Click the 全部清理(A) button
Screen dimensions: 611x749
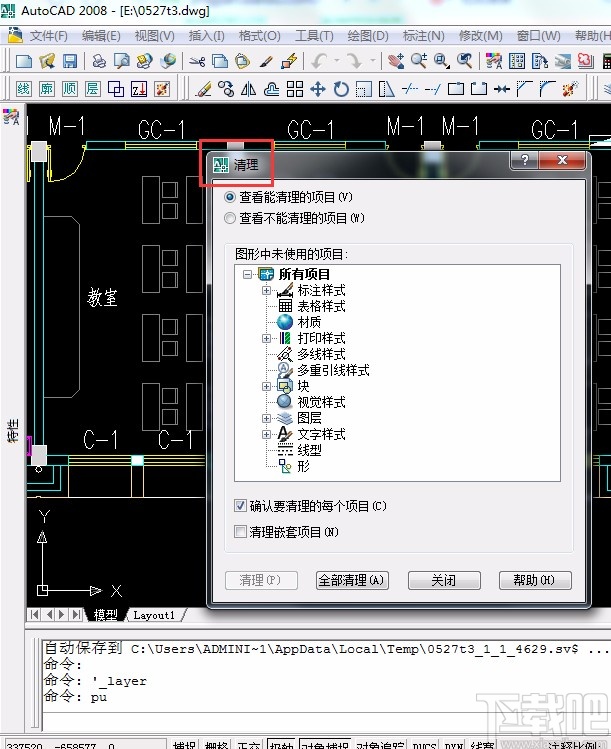352,580
